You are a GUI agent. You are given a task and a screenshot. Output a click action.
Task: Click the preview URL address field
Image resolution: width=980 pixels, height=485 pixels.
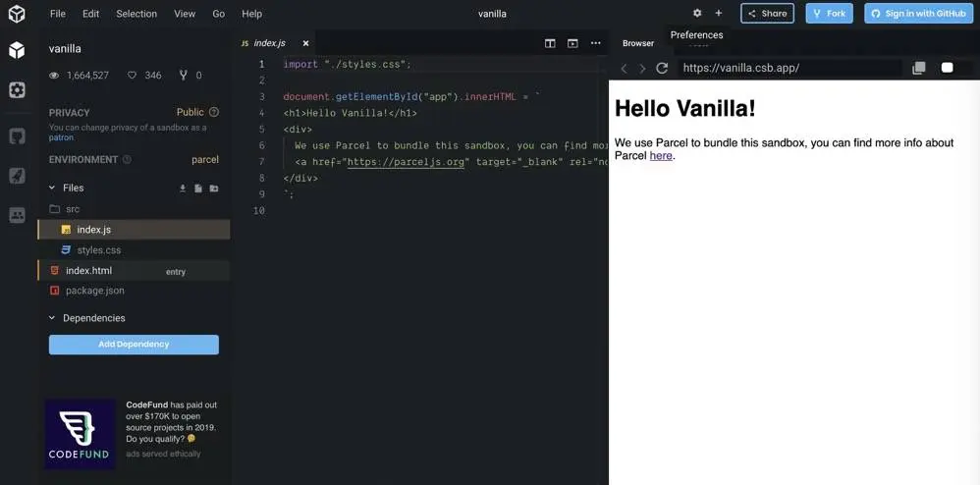pyautogui.click(x=790, y=68)
